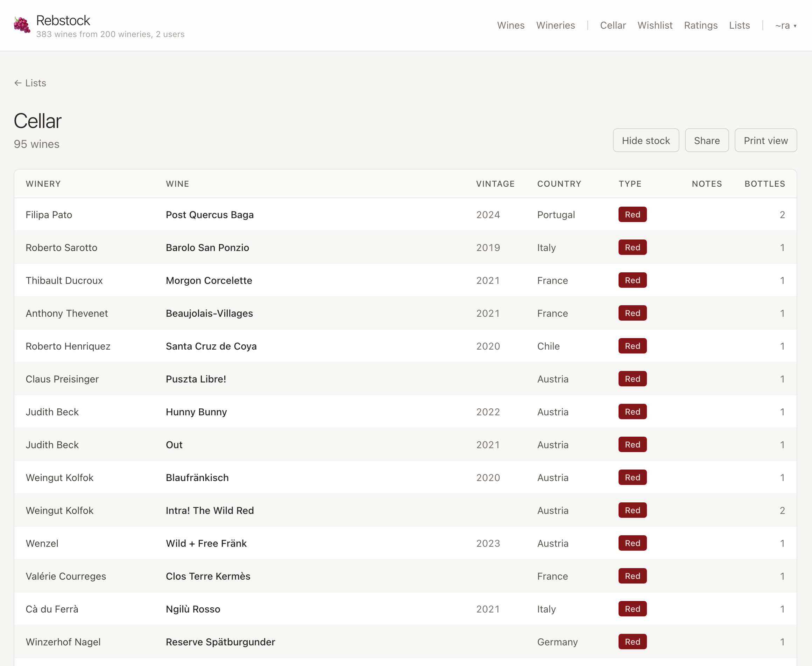Go to Ratings in the navigation
Screen dimensions: 812x666
701,25
